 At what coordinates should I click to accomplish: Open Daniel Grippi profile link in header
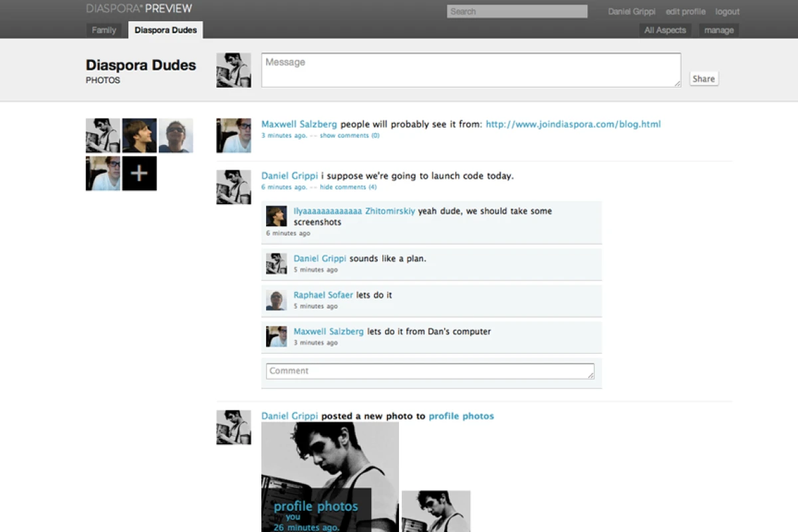[x=632, y=12]
